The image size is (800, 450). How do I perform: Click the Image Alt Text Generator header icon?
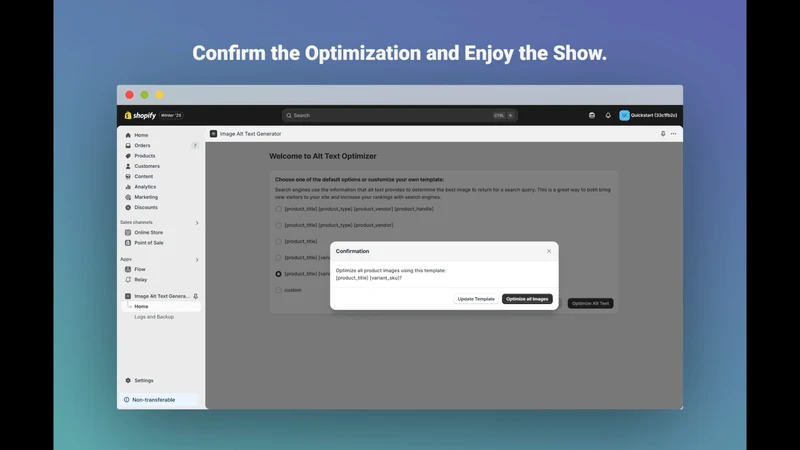[213, 134]
